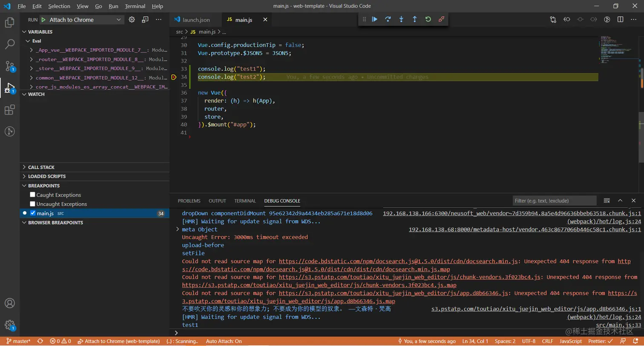Click the debug console filter input

click(x=554, y=201)
